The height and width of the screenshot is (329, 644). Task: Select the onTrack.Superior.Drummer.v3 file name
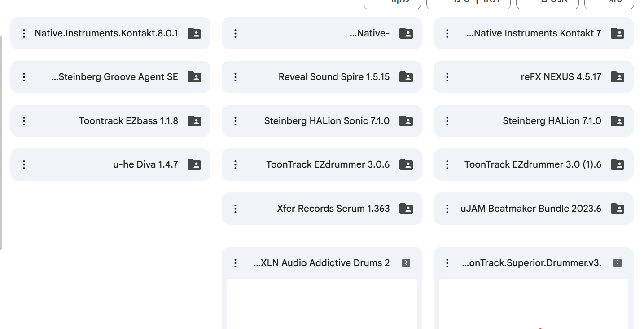tap(531, 263)
